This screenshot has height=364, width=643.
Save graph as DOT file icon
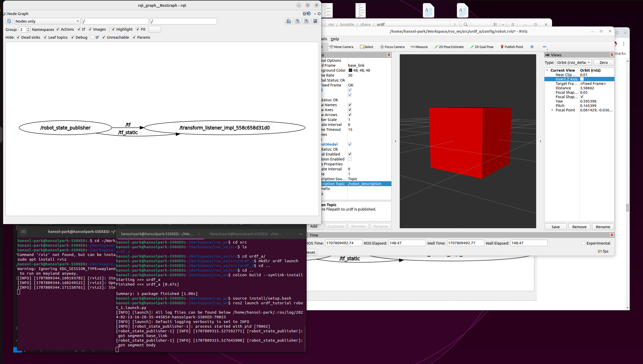coord(297,21)
